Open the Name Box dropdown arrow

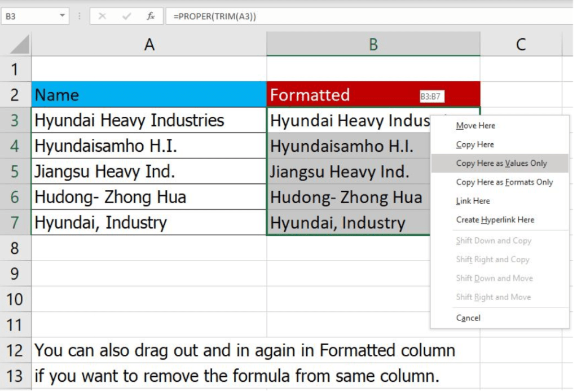63,16
